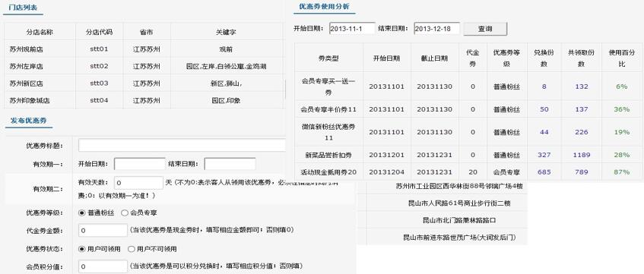Image resolution: width=644 pixels, height=274 pixels.
Task: Choose the 用户可领用 status radio
Action: pos(81,249)
